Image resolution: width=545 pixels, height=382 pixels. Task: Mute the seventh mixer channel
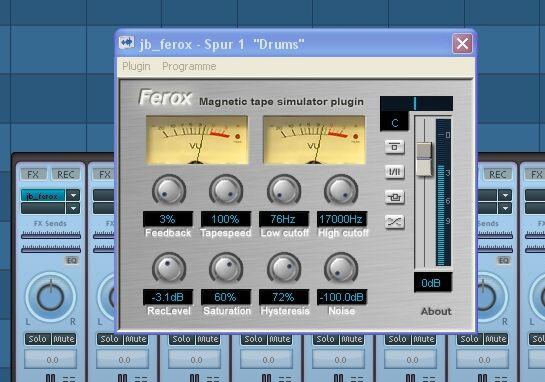(496, 339)
